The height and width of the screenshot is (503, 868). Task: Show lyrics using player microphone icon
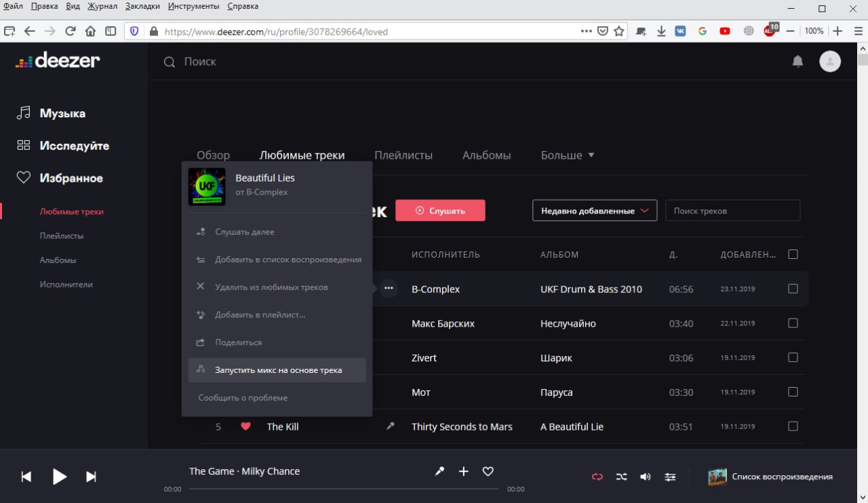[x=439, y=471]
